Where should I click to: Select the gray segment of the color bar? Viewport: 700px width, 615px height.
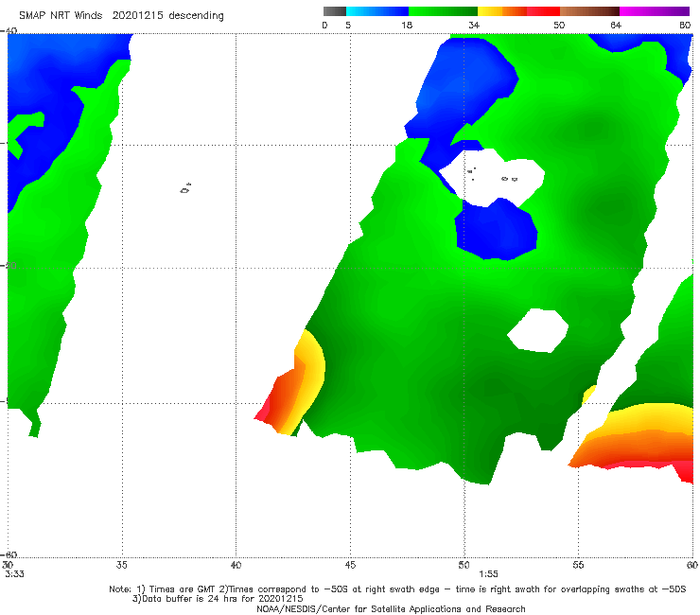click(x=335, y=11)
